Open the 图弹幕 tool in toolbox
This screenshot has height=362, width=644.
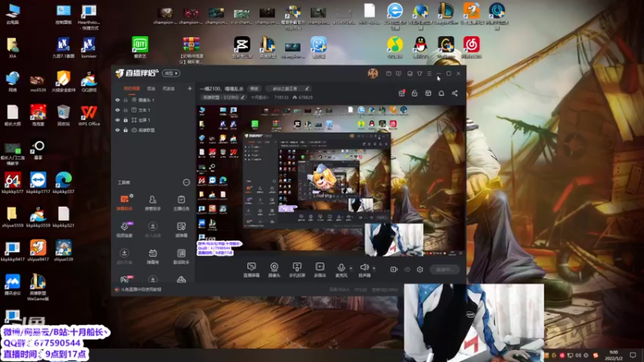coord(181,229)
